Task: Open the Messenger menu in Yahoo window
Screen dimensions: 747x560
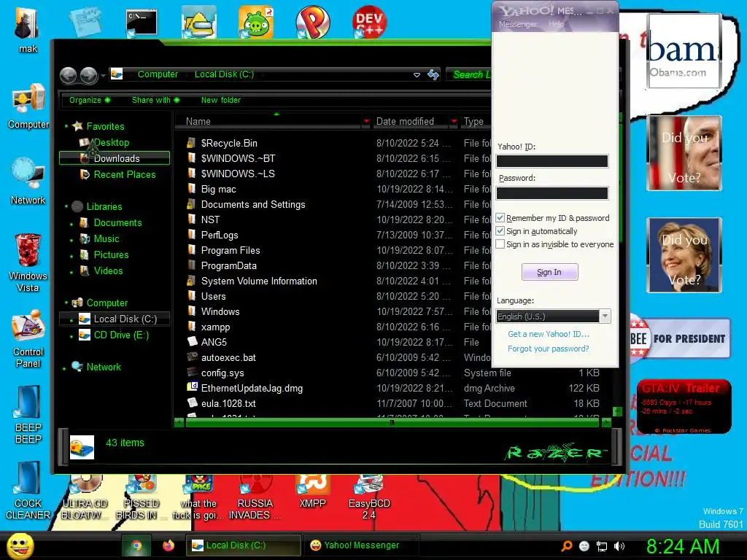Action: [517, 24]
